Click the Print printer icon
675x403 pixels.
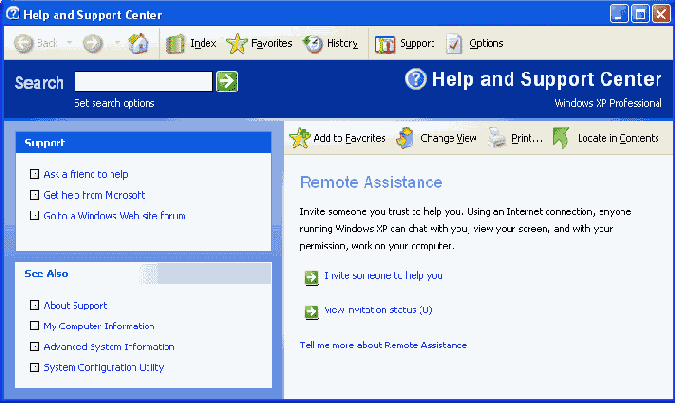[497, 138]
